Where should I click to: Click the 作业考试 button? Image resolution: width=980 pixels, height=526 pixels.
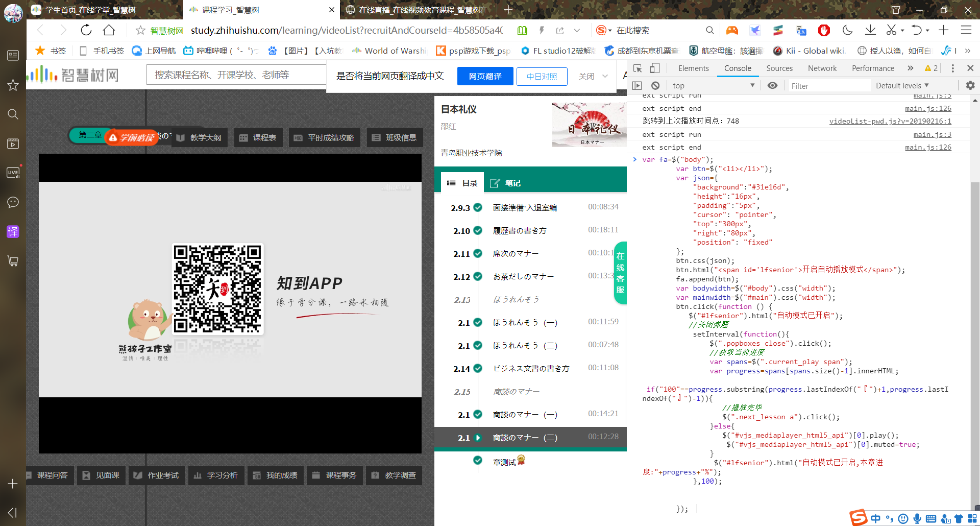[x=157, y=475]
